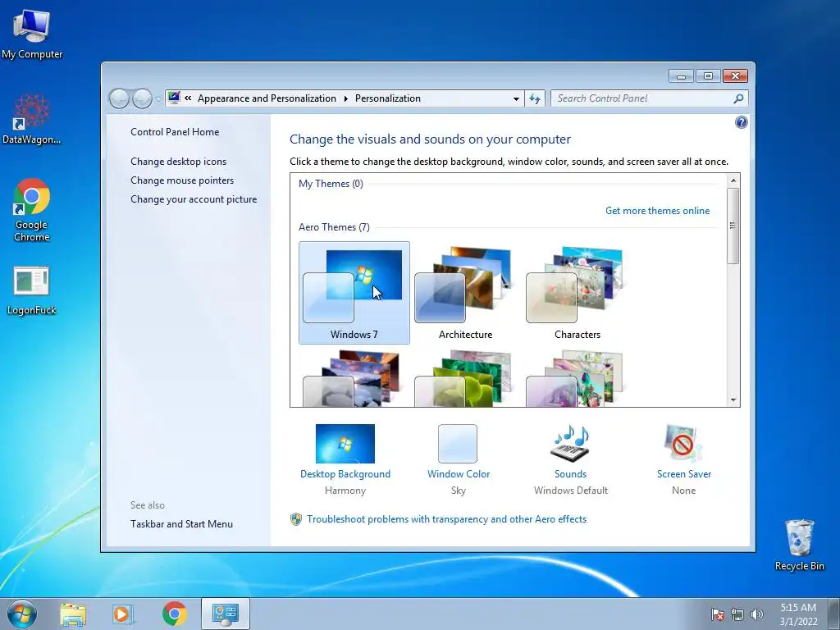Go to Control Panel Home
Viewport: 840px width, 630px height.
click(x=175, y=132)
